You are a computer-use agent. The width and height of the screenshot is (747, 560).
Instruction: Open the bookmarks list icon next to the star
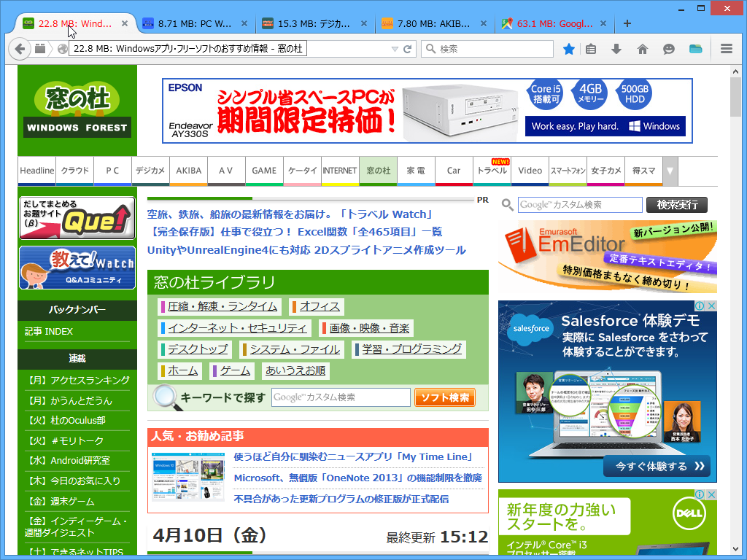[x=592, y=49]
